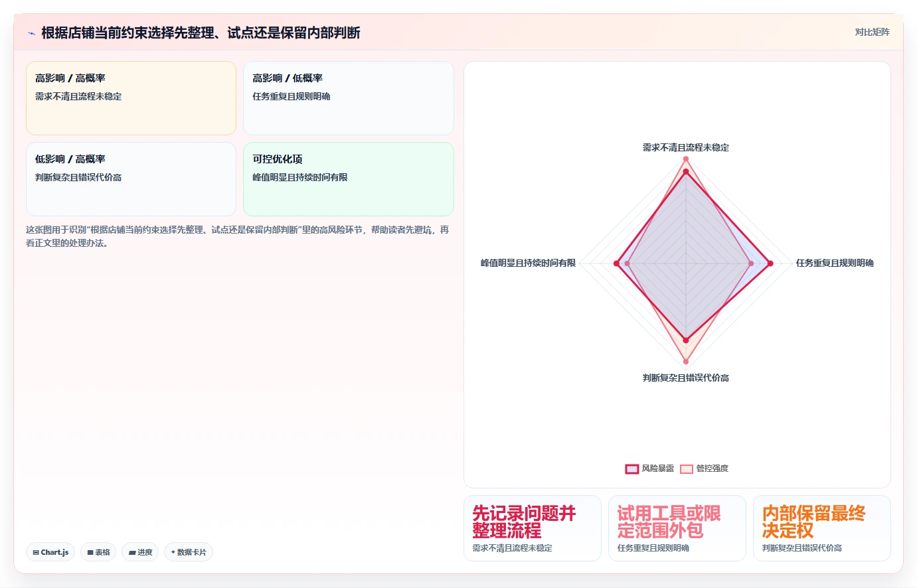Image resolution: width=917 pixels, height=588 pixels.
Task: Toggle the 风险暴露 legend swatch
Action: (x=631, y=469)
